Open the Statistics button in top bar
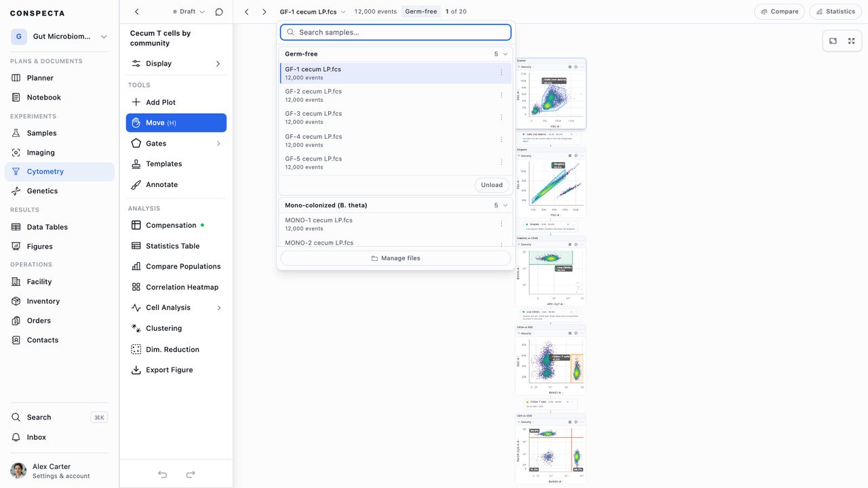Image resolution: width=868 pixels, height=488 pixels. (x=835, y=12)
